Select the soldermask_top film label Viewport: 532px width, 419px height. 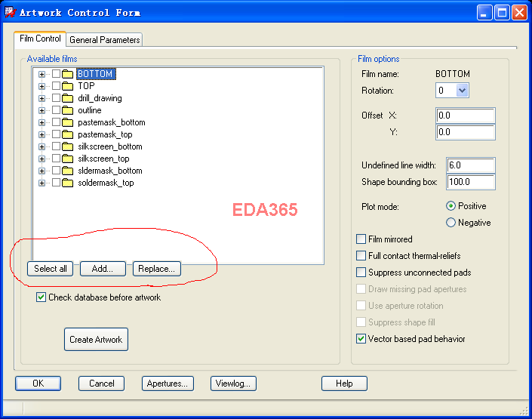click(x=106, y=183)
